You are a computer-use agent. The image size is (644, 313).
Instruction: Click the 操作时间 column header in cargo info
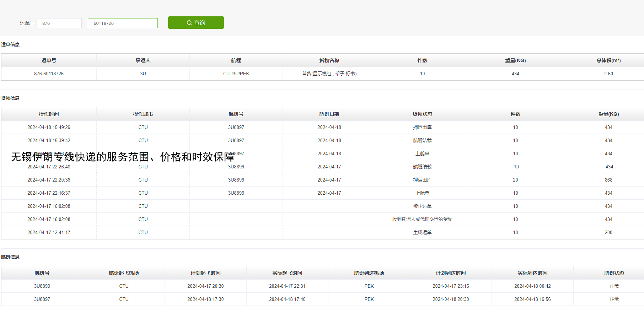[49, 114]
